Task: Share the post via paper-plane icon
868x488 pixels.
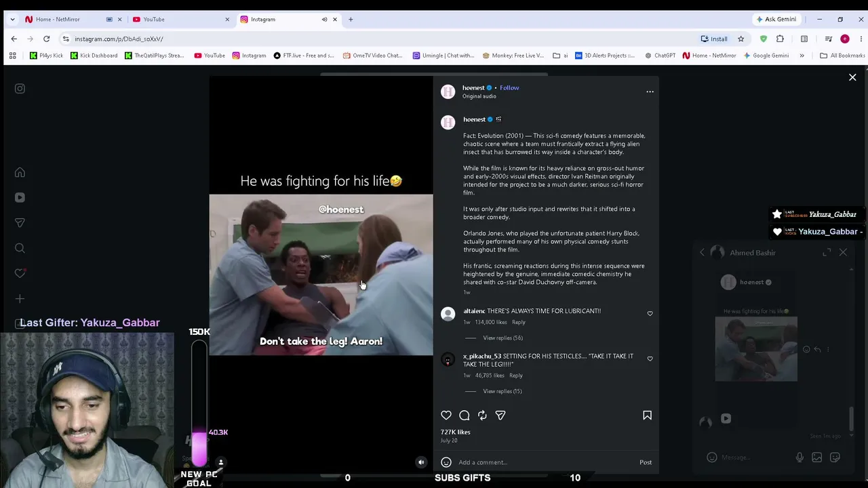Action: point(500,415)
